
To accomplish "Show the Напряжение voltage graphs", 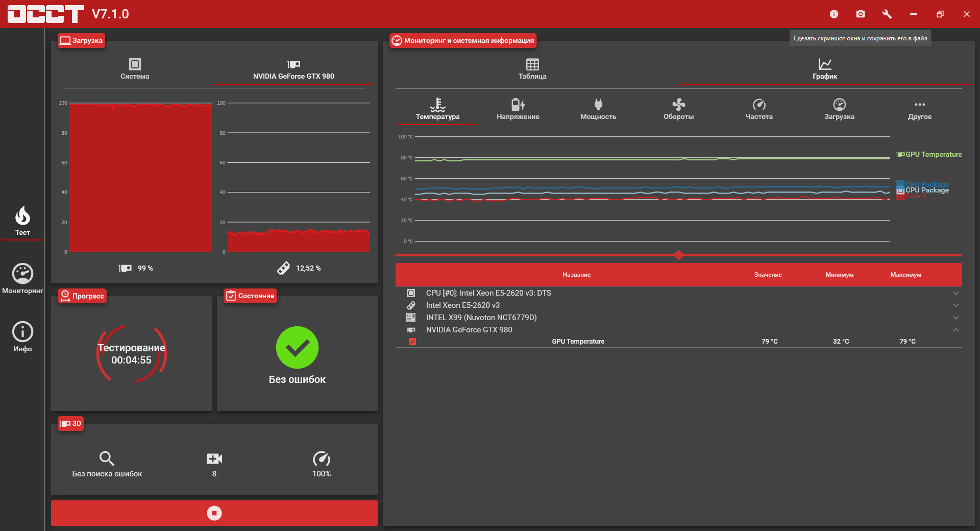I will pos(518,109).
